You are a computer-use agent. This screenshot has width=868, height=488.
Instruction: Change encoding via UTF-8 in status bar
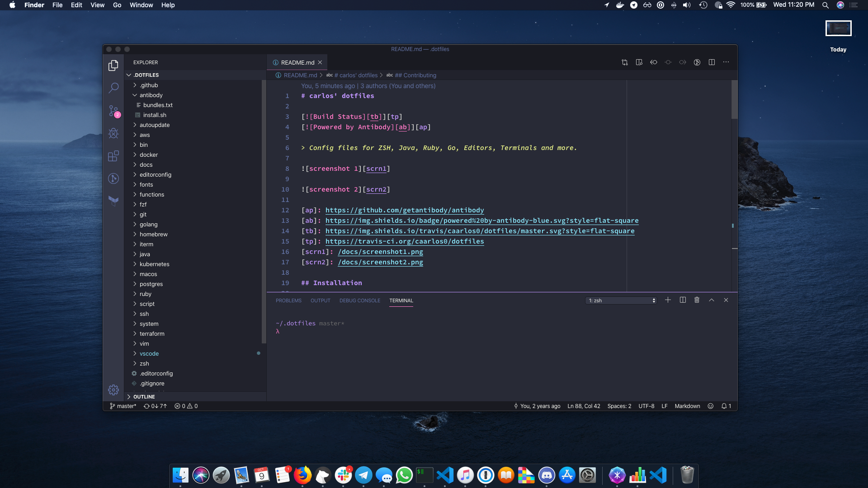(x=646, y=406)
